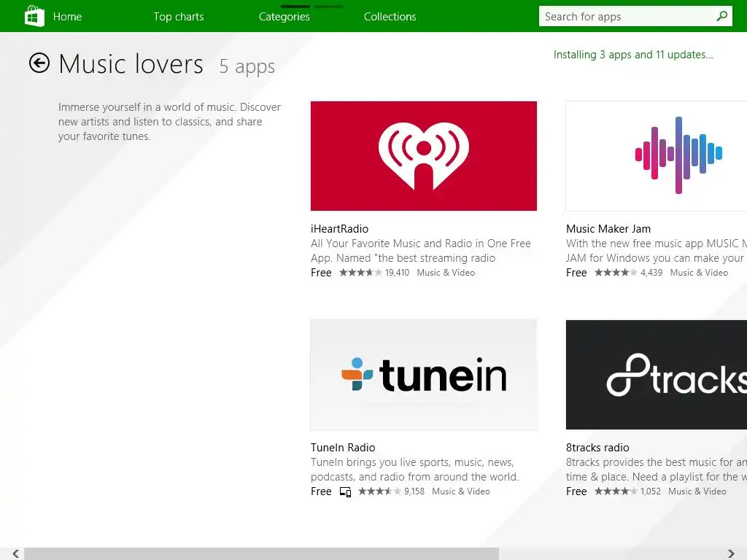This screenshot has width=747, height=560.
Task: Open the tunein logo tile
Action: (424, 375)
